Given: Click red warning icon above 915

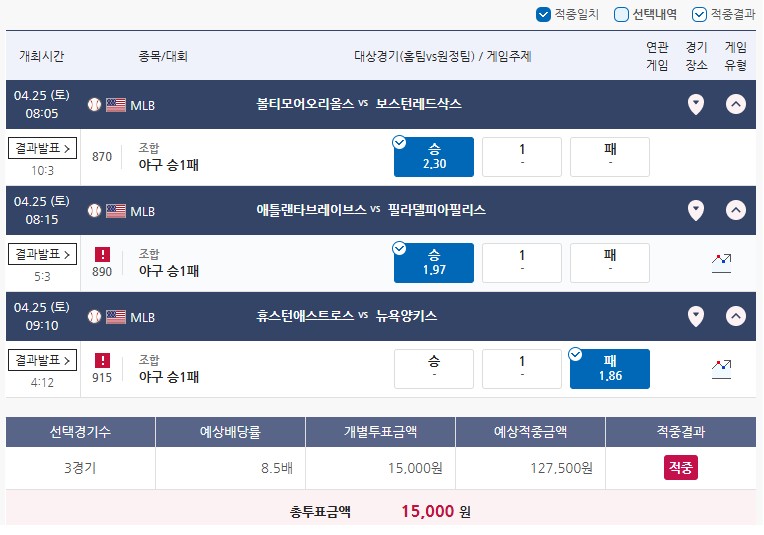Looking at the screenshot, I should pos(102,361).
